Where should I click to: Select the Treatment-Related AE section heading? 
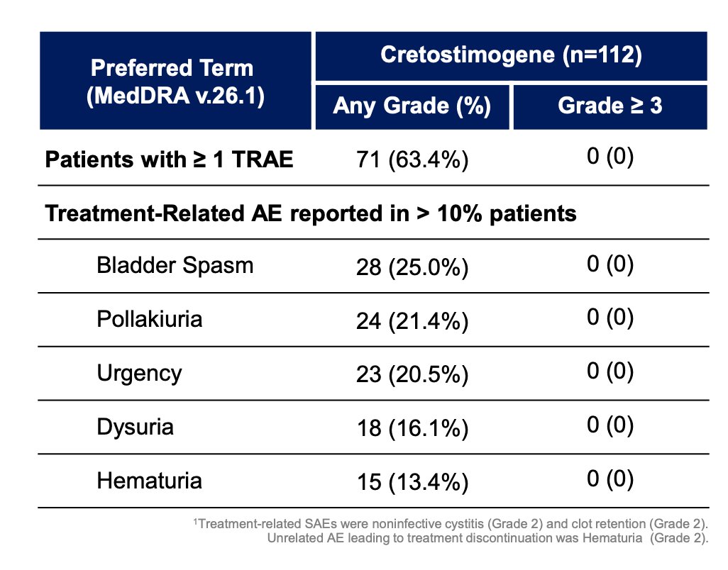[x=311, y=214]
